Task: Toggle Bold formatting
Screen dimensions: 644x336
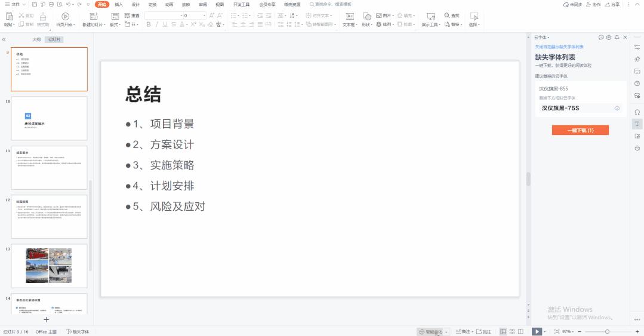Action: click(x=148, y=24)
